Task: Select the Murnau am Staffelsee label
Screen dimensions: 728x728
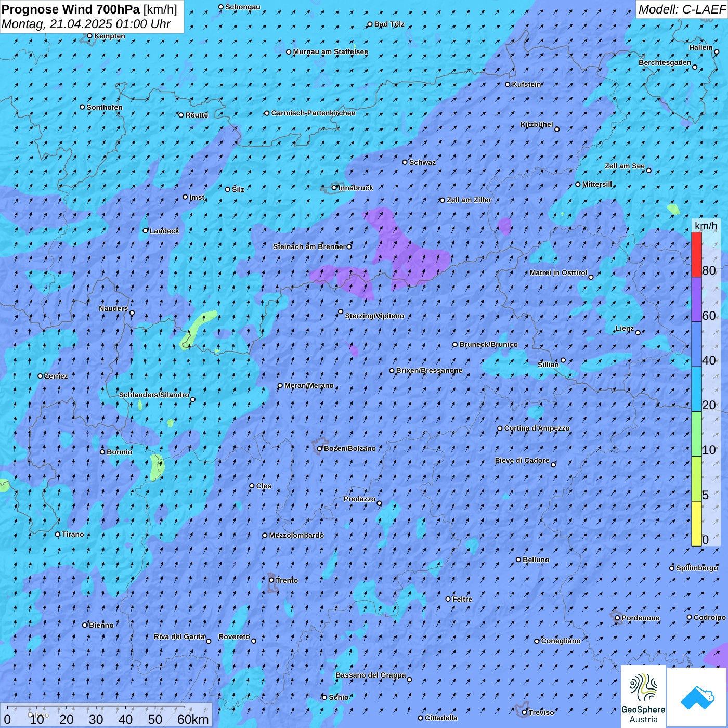Action: [x=330, y=52]
